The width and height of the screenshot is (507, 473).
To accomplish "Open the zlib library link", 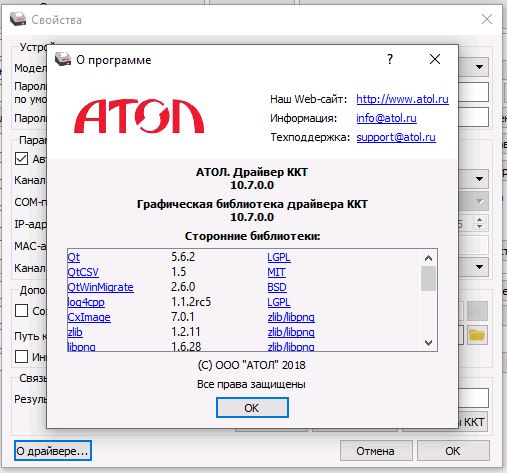I will click(x=75, y=332).
